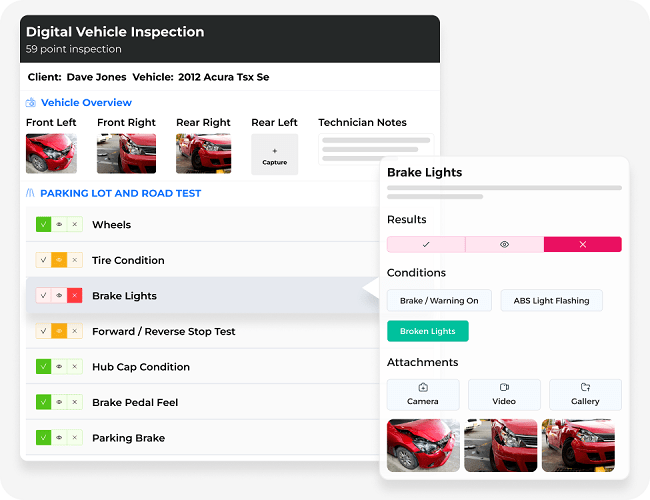Screen dimensions: 650x500
Task: Select the eye result in Brake Lights panel
Action: click(x=504, y=244)
